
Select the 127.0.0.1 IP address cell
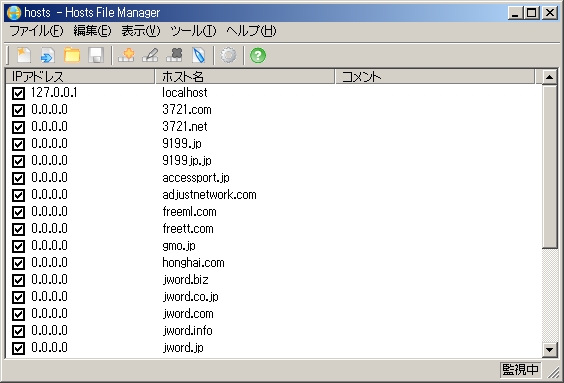[x=54, y=93]
